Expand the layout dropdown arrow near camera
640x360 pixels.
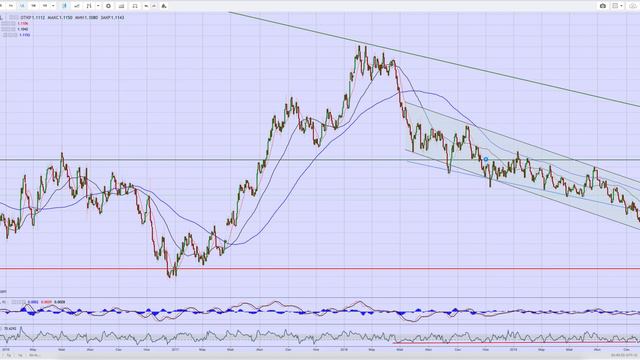click(x=622, y=6)
